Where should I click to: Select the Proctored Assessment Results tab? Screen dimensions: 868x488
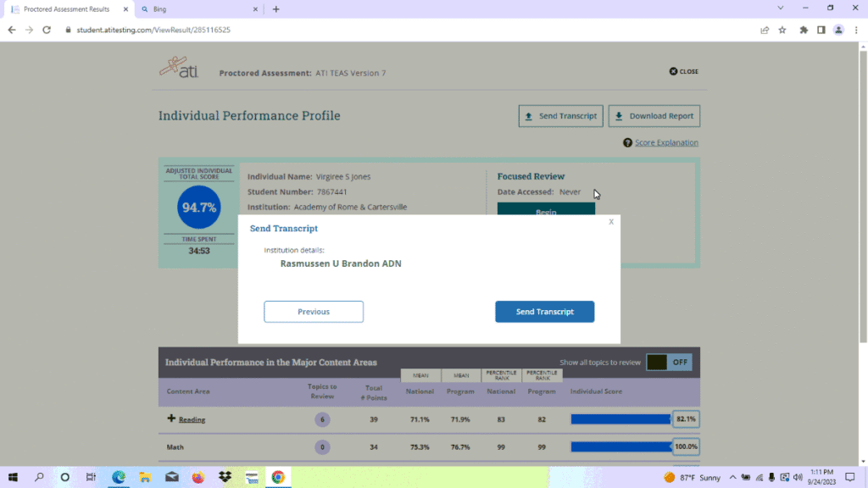(x=66, y=9)
